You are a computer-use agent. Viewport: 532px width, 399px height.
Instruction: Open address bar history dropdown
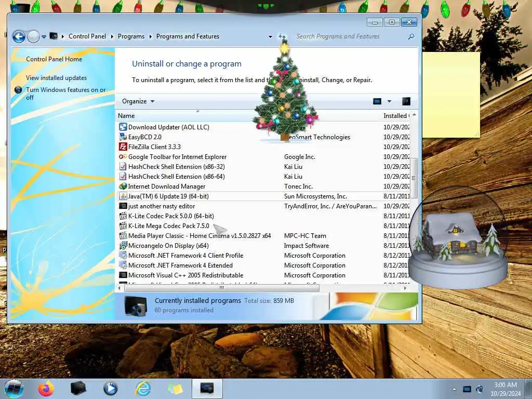[x=270, y=37]
